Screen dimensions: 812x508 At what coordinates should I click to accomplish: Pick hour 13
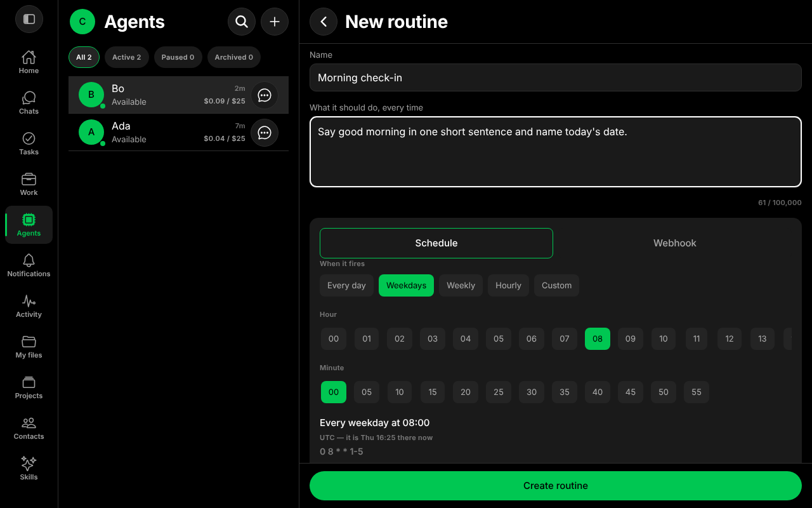[763, 339]
